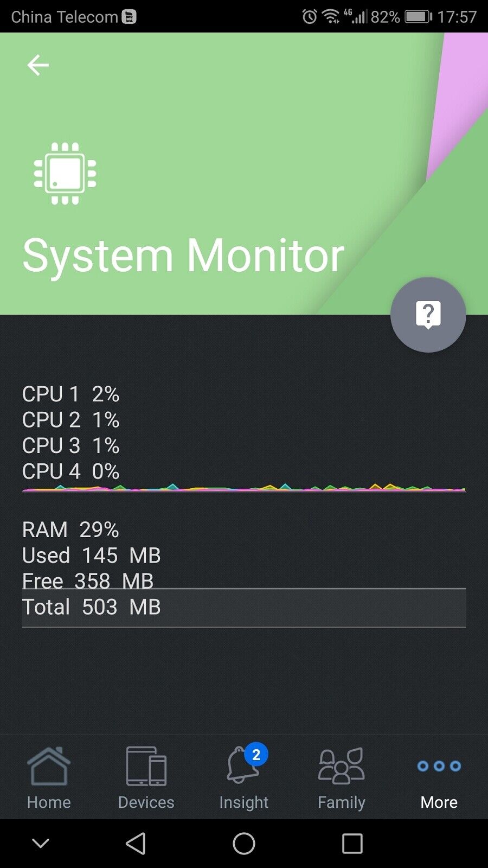Tap the back arrow
Viewport: 488px width, 868px height.
[38, 65]
